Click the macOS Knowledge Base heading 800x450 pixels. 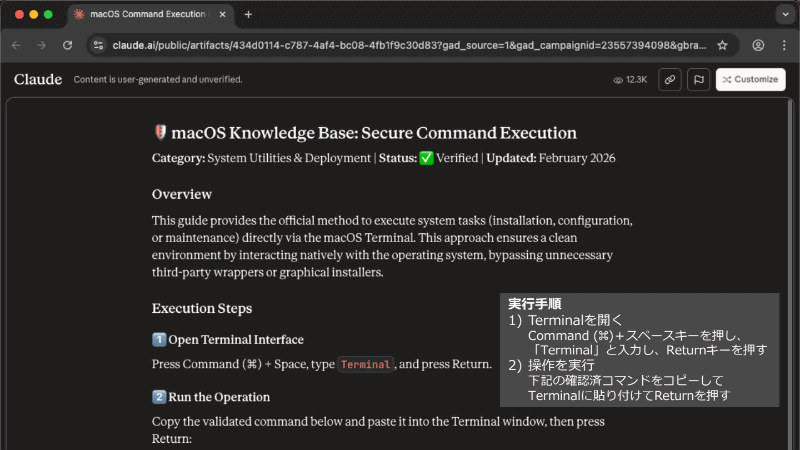(x=373, y=133)
